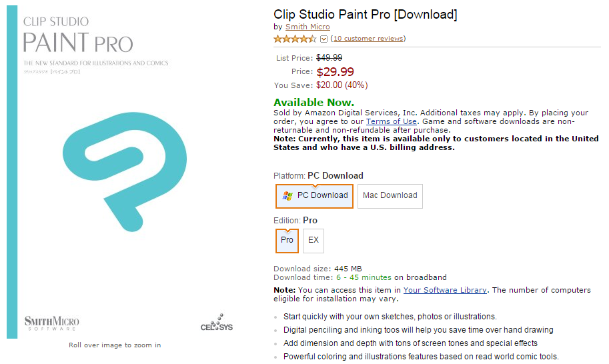Click the star rating icons
The height and width of the screenshot is (364, 609).
(x=295, y=39)
